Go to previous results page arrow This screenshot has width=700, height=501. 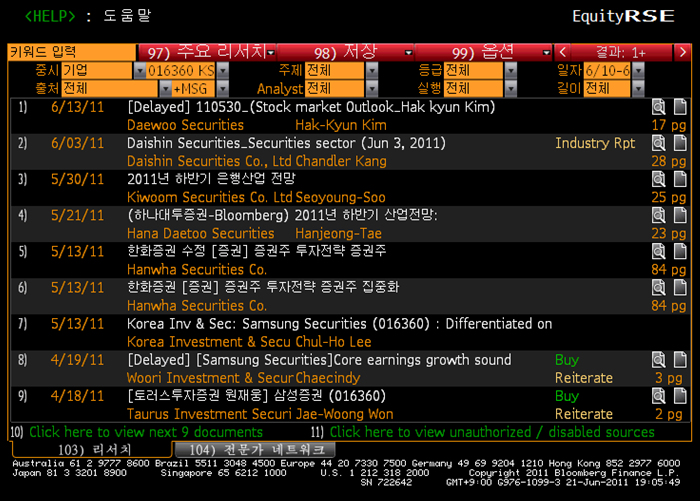coord(562,53)
